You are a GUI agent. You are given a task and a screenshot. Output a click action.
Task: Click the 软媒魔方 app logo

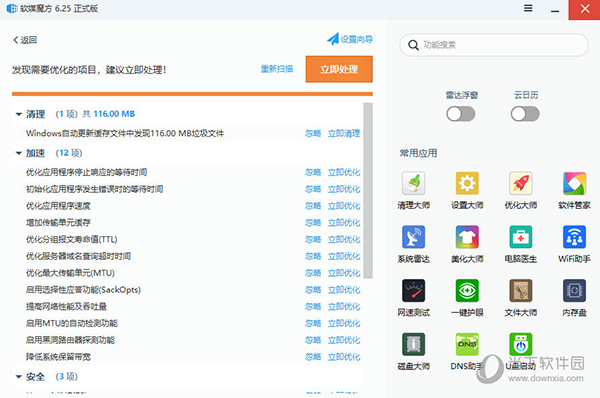(x=11, y=8)
